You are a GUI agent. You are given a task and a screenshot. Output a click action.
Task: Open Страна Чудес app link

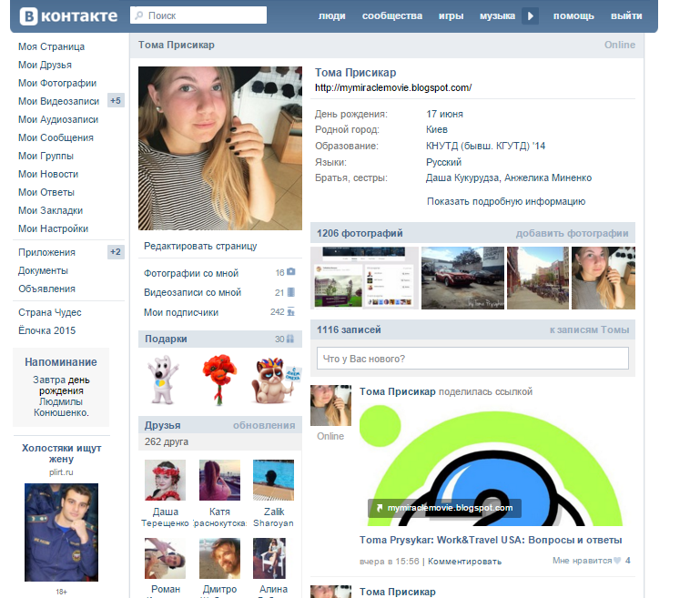49,312
